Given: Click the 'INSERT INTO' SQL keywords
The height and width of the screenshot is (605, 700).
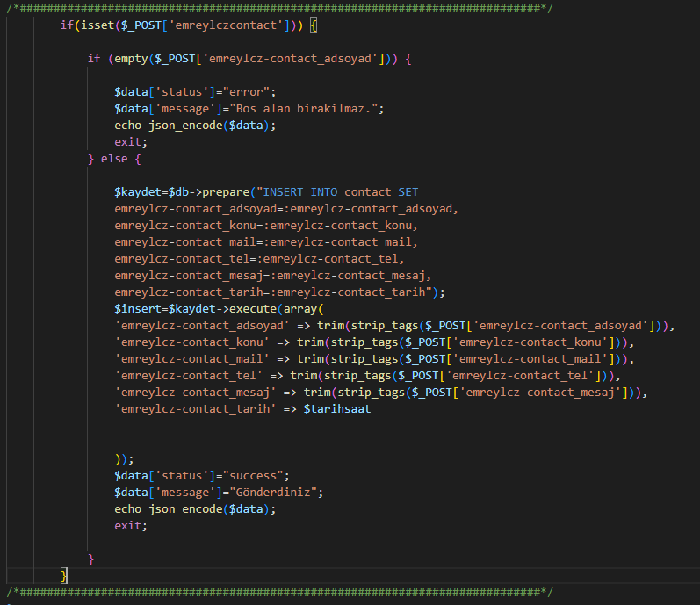Looking at the screenshot, I should 300,192.
